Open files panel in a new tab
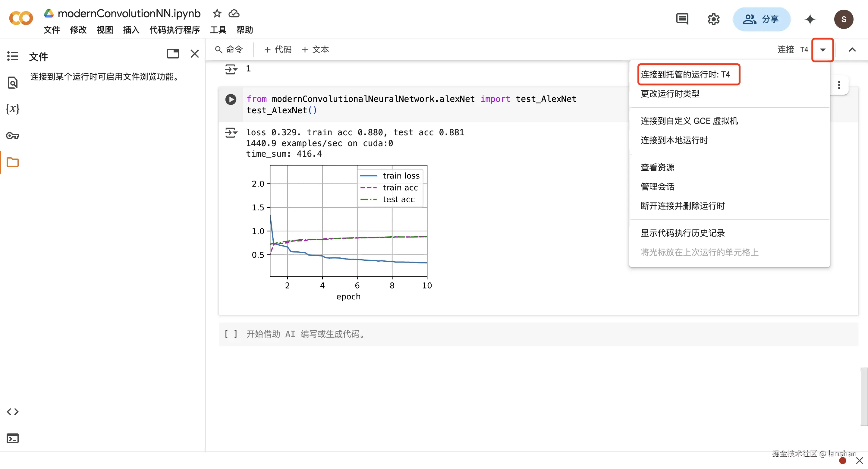Viewport: 868px width, 469px height. [x=173, y=54]
